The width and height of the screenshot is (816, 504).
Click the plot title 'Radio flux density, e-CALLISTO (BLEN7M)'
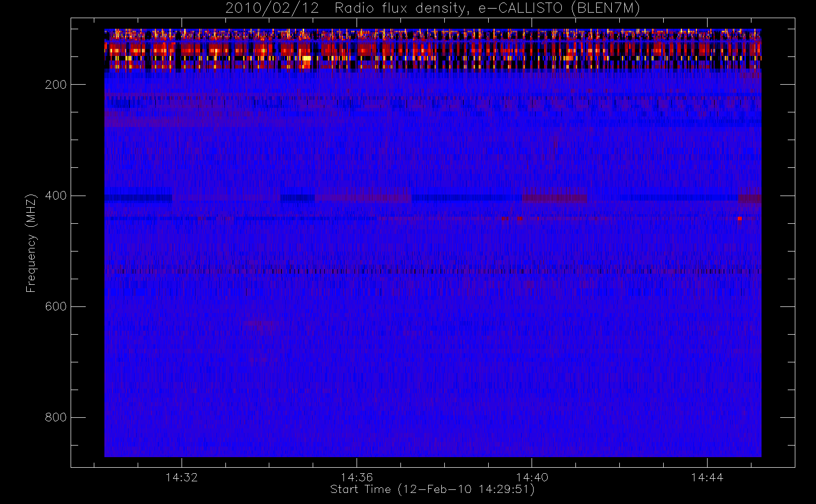pos(487,9)
